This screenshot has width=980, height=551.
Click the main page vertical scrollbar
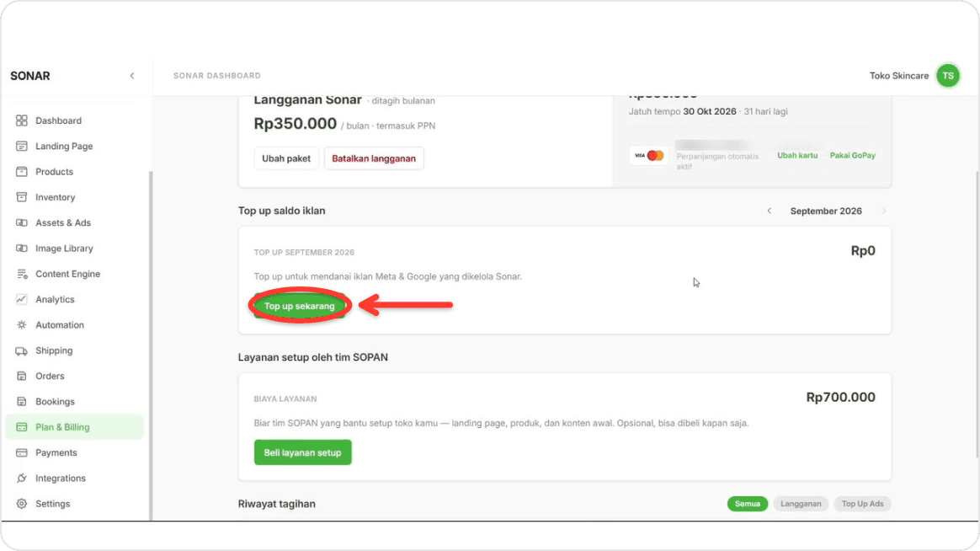tap(977, 314)
